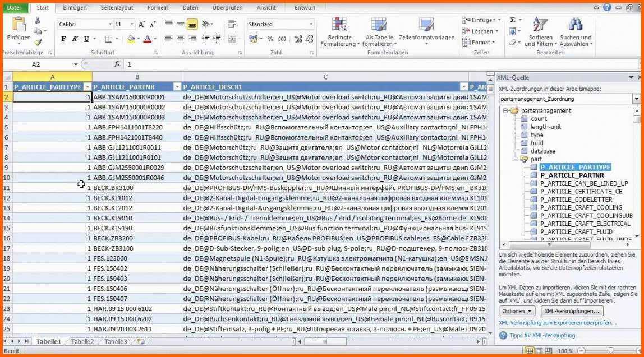Click the yellow fill color bucket
The height and width of the screenshot is (357, 644).
coord(131,39)
